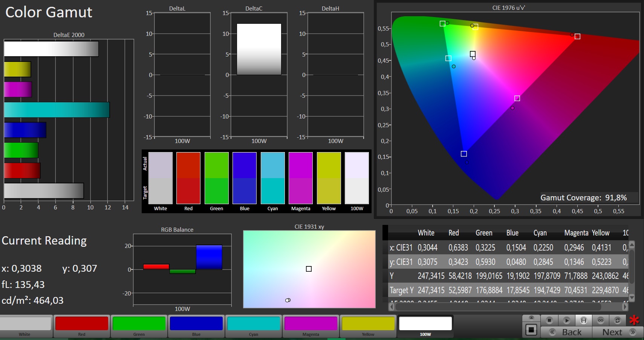The height and width of the screenshot is (340, 644).
Task: Click the blue bar in the DeltaE 2000 chart
Action: (x=25, y=130)
